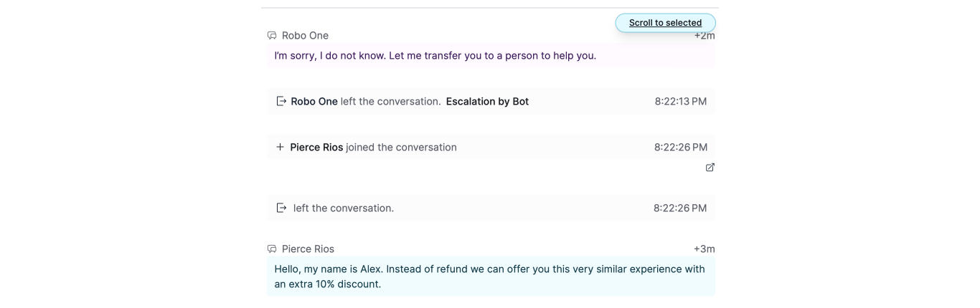
Task: Select Pierce Rios' refund alternative message
Action: 491,276
